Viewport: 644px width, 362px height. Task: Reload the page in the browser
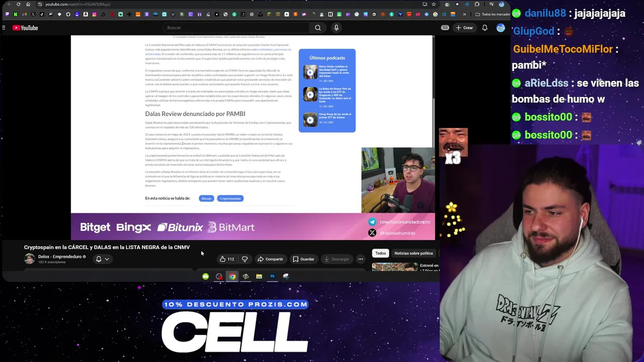click(18, 4)
